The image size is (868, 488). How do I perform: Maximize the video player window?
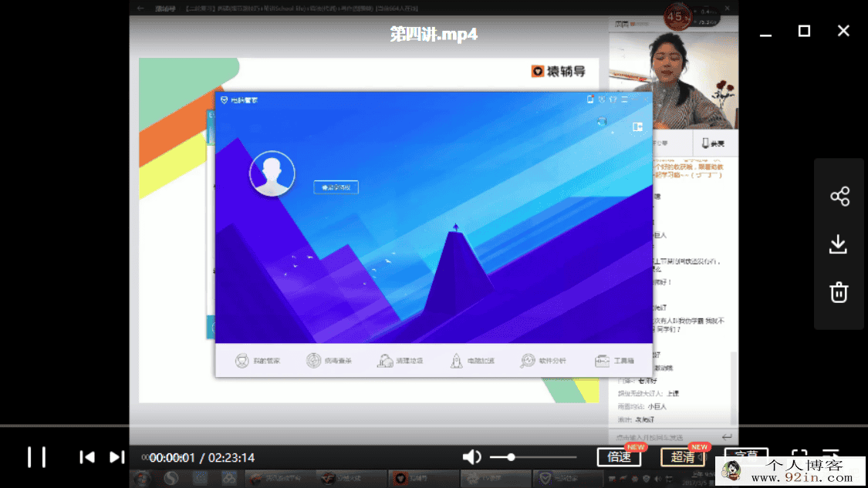point(804,31)
